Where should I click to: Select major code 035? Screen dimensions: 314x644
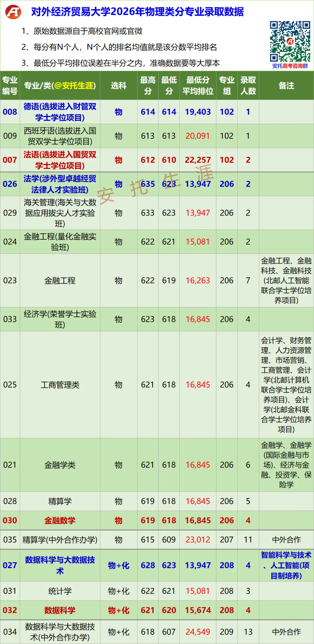(x=10, y=540)
